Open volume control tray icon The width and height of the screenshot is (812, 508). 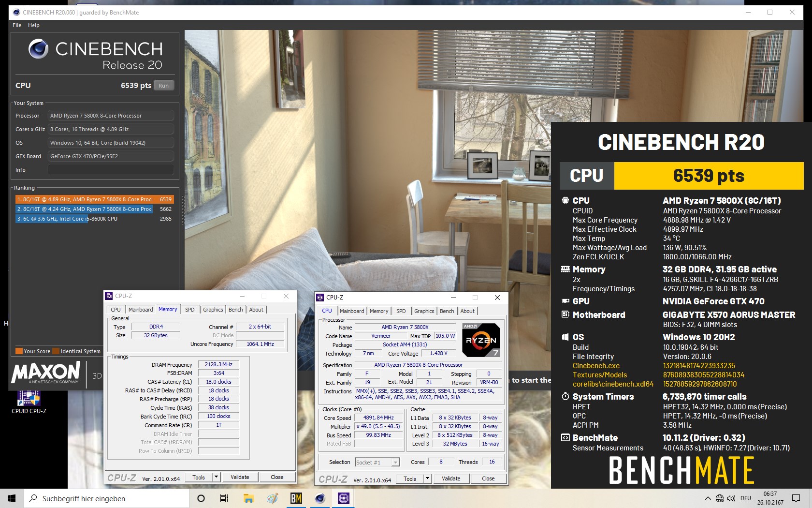(731, 498)
